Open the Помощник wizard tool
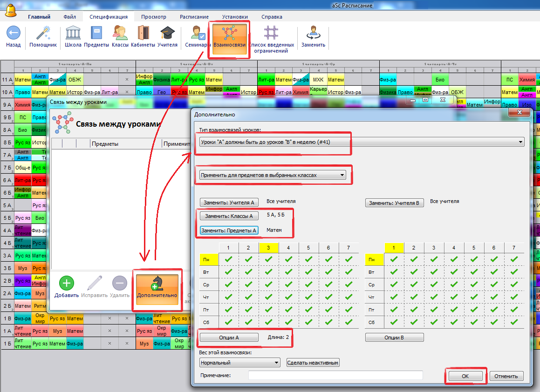The width and height of the screenshot is (540, 392). coord(43,34)
